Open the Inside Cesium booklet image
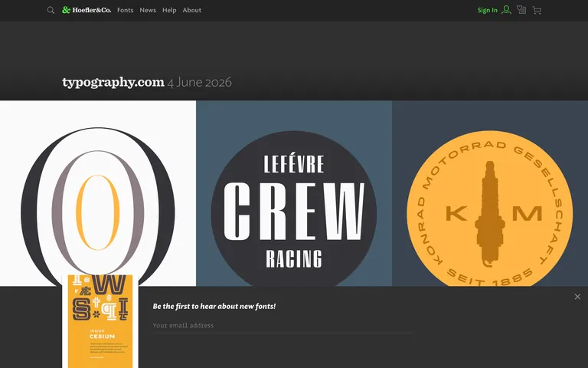The height and width of the screenshot is (368, 588). 100,321
